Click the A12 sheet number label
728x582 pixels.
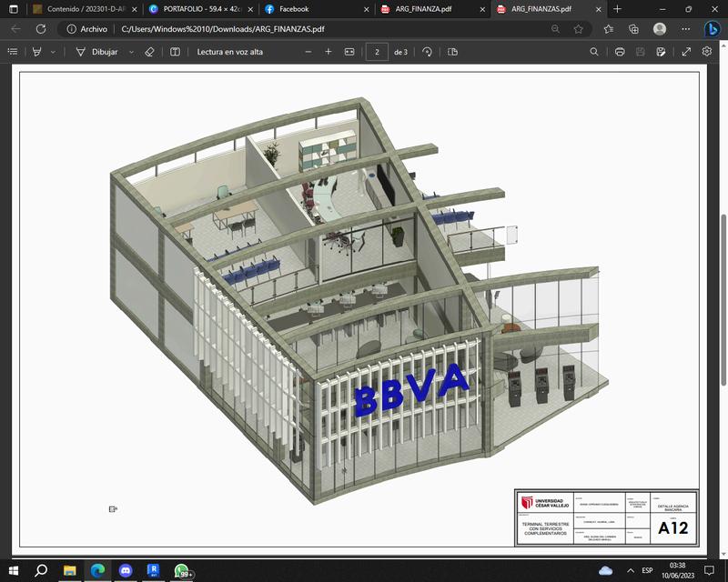pos(672,527)
